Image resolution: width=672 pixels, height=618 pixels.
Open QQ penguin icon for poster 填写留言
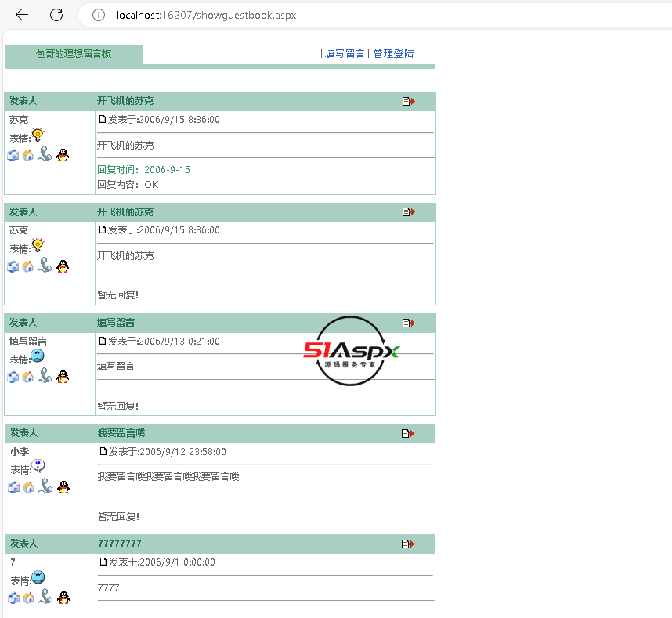[x=63, y=376]
